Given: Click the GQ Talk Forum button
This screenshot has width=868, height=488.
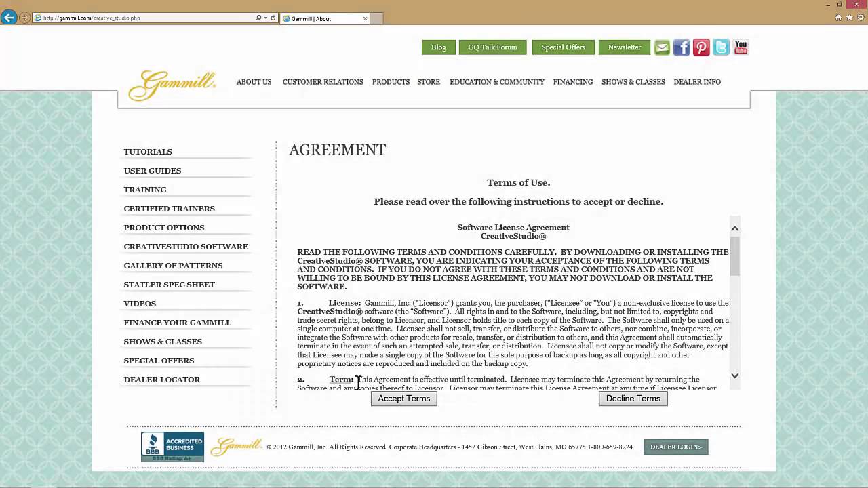Looking at the screenshot, I should 492,47.
